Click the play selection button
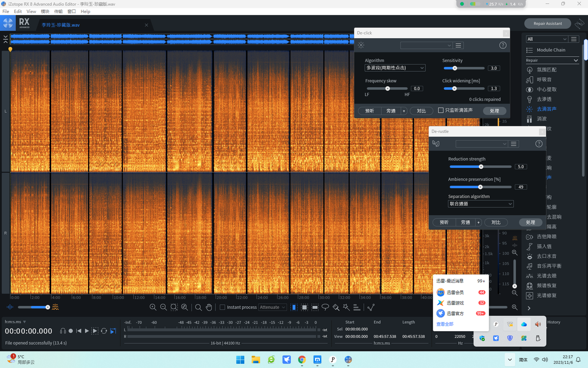The height and width of the screenshot is (368, 588). 95,331
